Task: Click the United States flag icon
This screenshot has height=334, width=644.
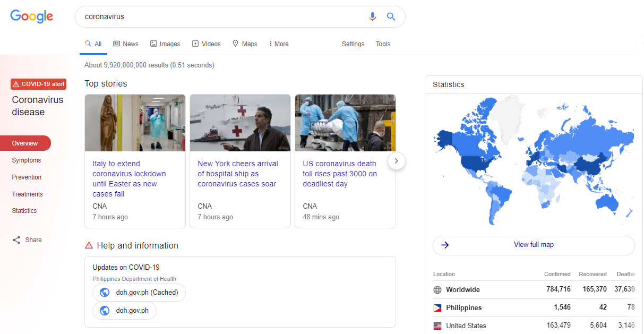Action: click(437, 326)
